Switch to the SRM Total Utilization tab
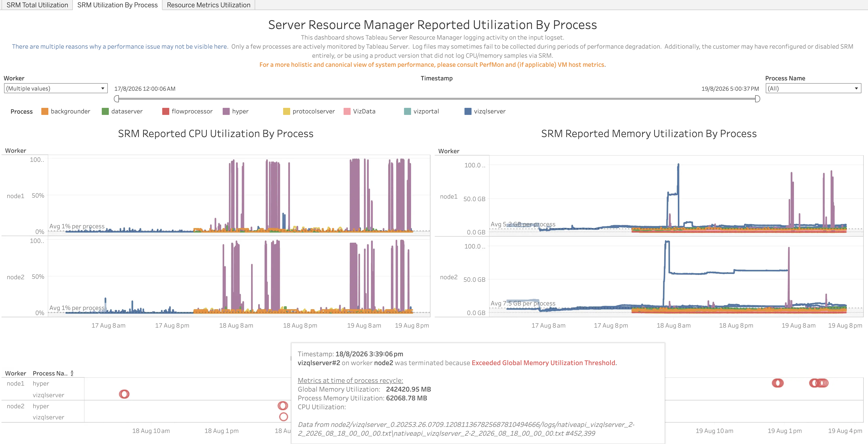 point(37,5)
